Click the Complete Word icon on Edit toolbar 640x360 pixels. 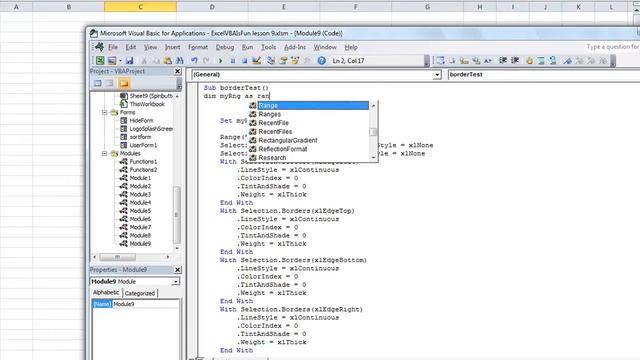pyautogui.click(x=488, y=61)
